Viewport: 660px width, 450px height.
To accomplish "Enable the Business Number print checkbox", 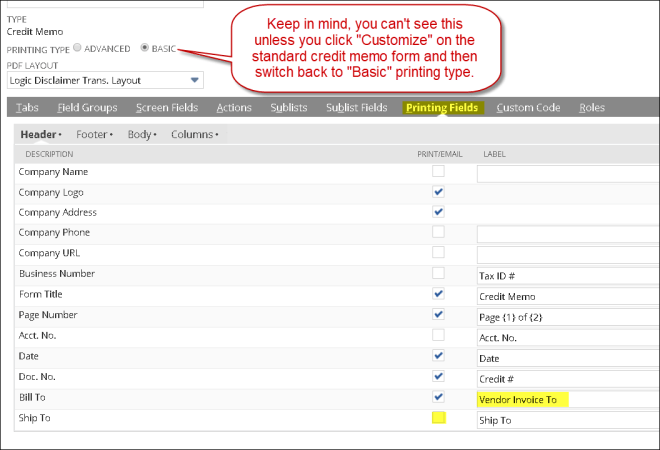I will click(x=438, y=273).
